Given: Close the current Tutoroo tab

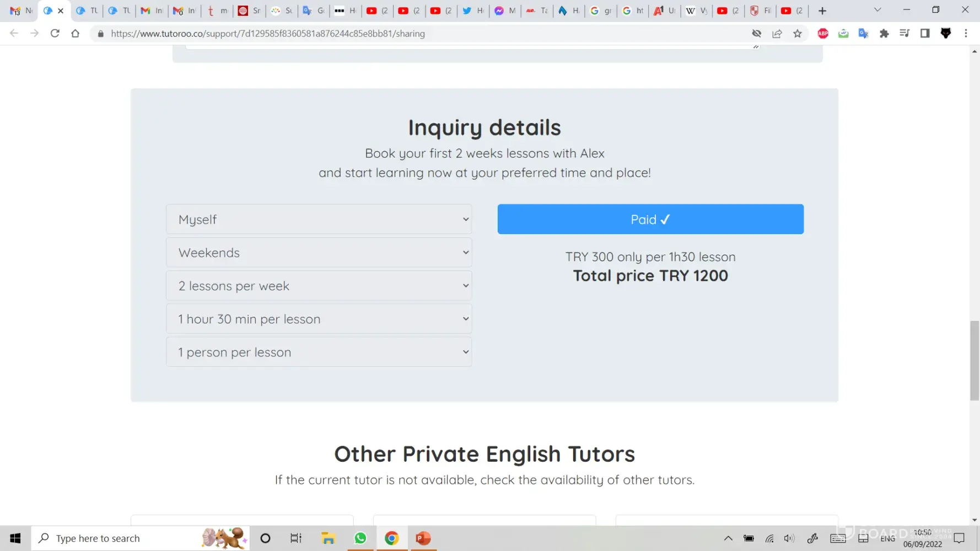Looking at the screenshot, I should point(61,11).
